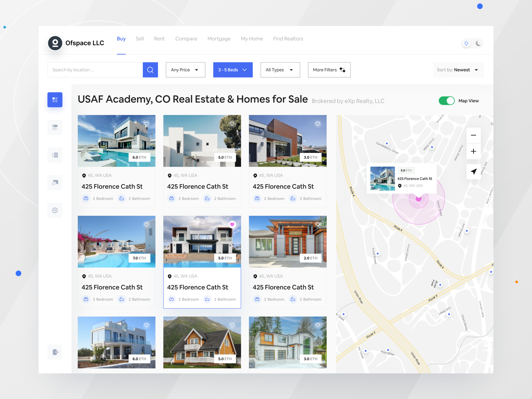Zoom in on the map with plus icon
This screenshot has width=532, height=399.
473,151
